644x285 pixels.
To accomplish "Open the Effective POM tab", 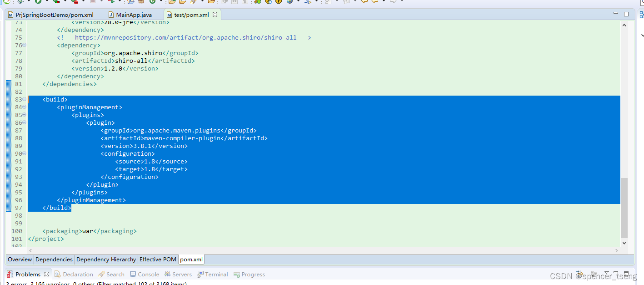I will point(158,259).
